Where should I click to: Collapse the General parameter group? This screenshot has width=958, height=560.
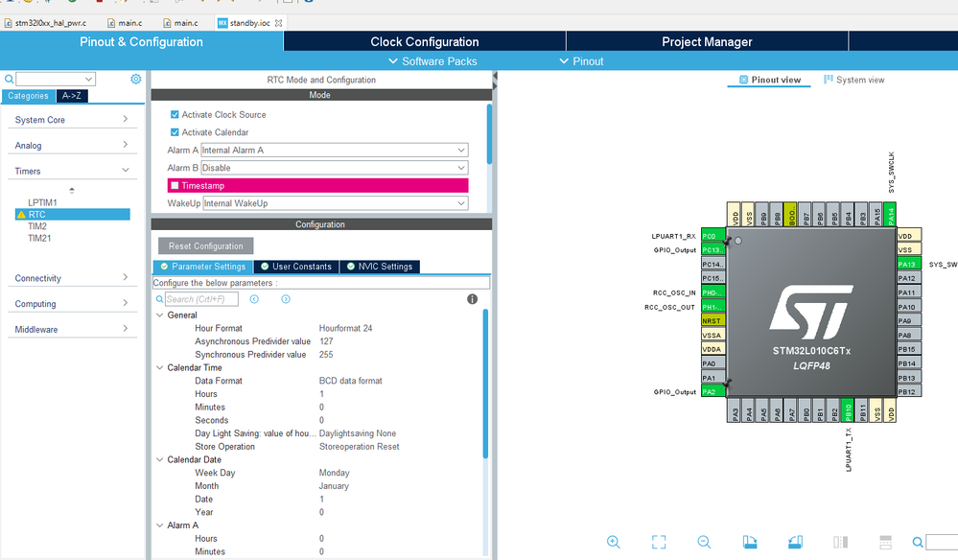pyautogui.click(x=160, y=315)
